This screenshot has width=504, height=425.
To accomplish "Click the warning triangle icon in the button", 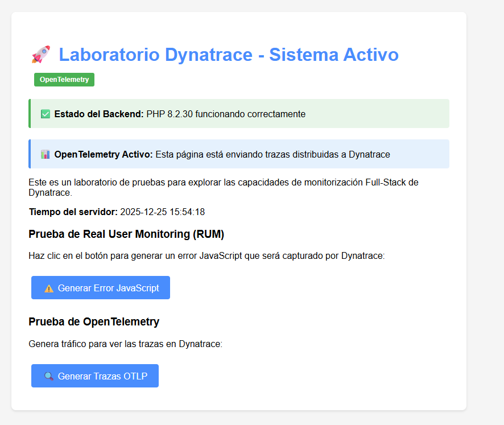I will pyautogui.click(x=49, y=288).
